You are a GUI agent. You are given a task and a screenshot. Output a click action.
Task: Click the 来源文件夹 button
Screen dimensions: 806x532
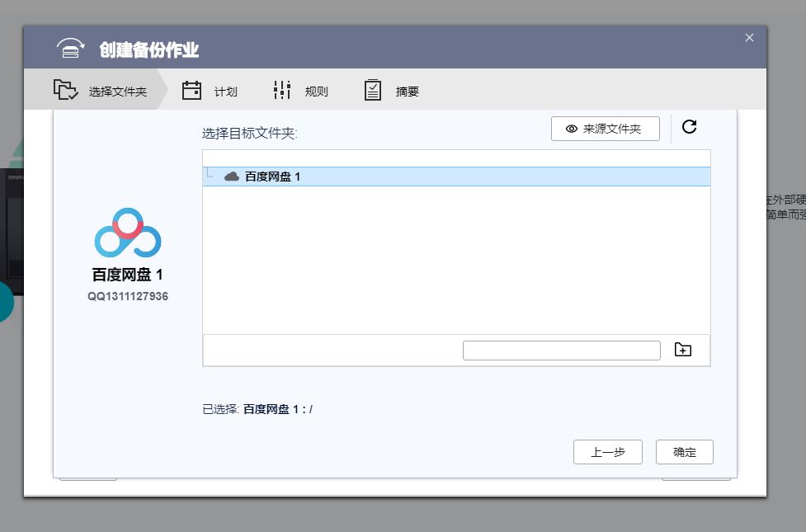point(605,128)
